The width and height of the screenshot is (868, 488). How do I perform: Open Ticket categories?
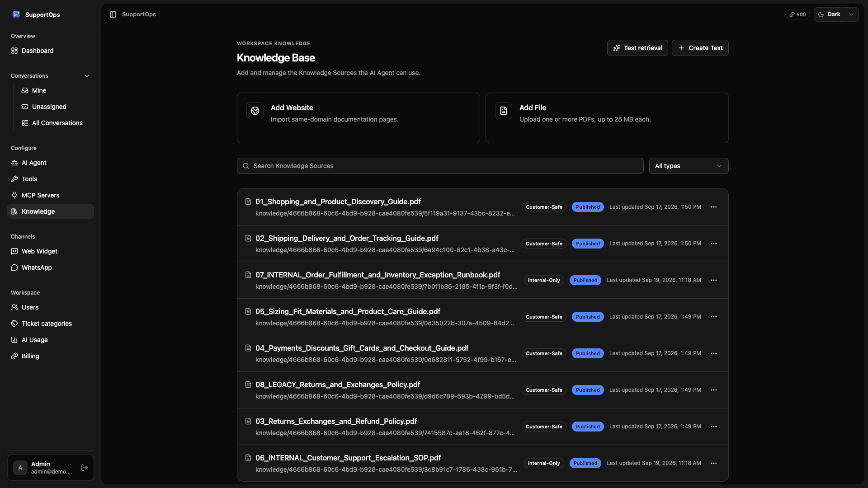(x=51, y=324)
